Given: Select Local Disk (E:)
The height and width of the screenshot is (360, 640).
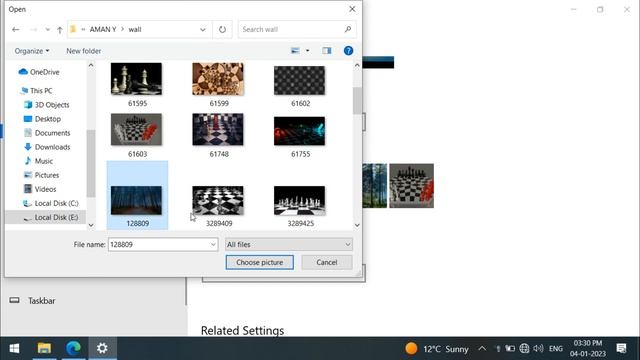Looking at the screenshot, I should click(51, 217).
